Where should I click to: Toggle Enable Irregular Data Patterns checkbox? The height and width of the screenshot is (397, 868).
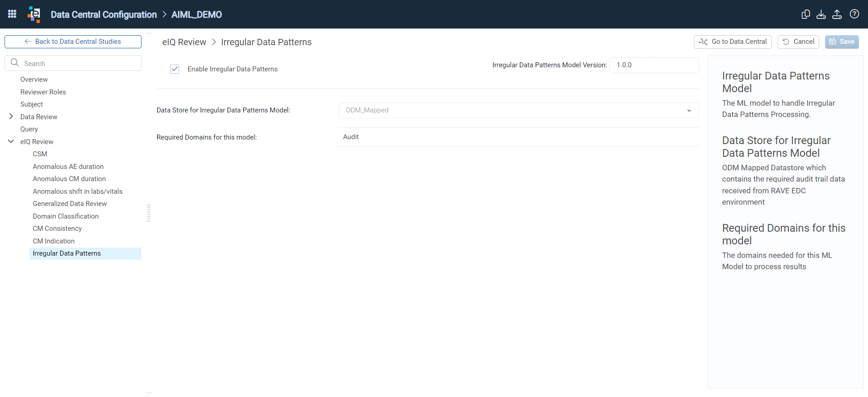[x=175, y=69]
